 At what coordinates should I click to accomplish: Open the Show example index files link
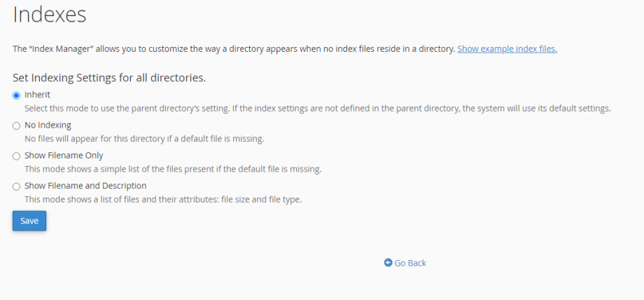[507, 49]
